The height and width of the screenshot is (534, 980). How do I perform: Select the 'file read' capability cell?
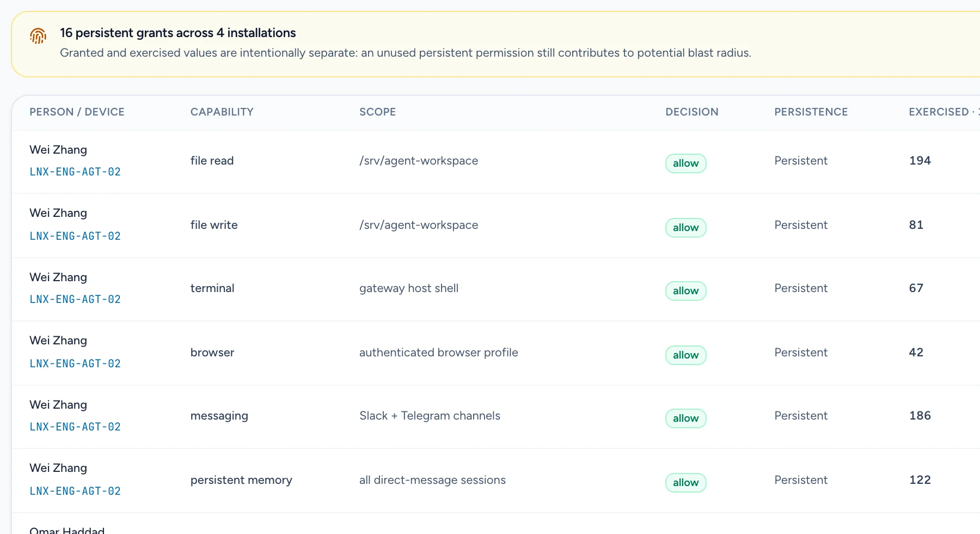point(212,161)
